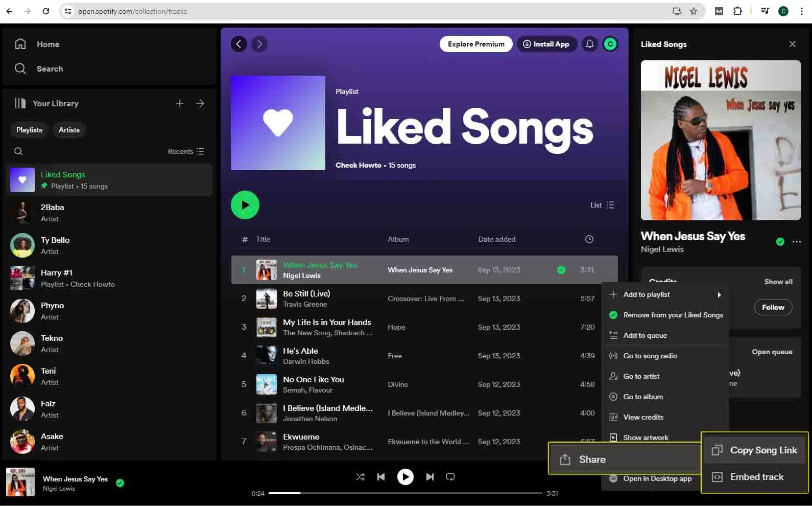This screenshot has height=506, width=812.
Task: Choose Copy Song Link
Action: [x=755, y=450]
